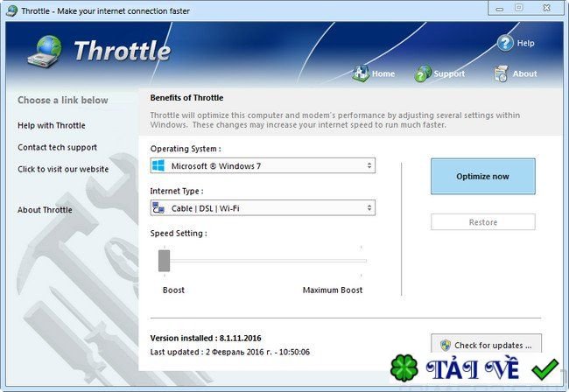This screenshot has height=392, width=569.
Task: Click the Throttle globe modem logo
Action: (46, 52)
